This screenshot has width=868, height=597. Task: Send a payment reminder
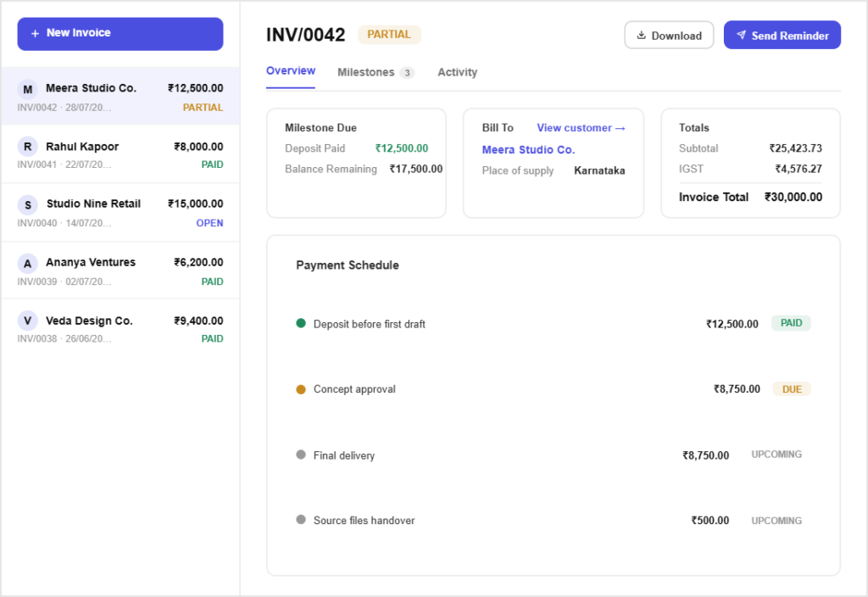(782, 35)
